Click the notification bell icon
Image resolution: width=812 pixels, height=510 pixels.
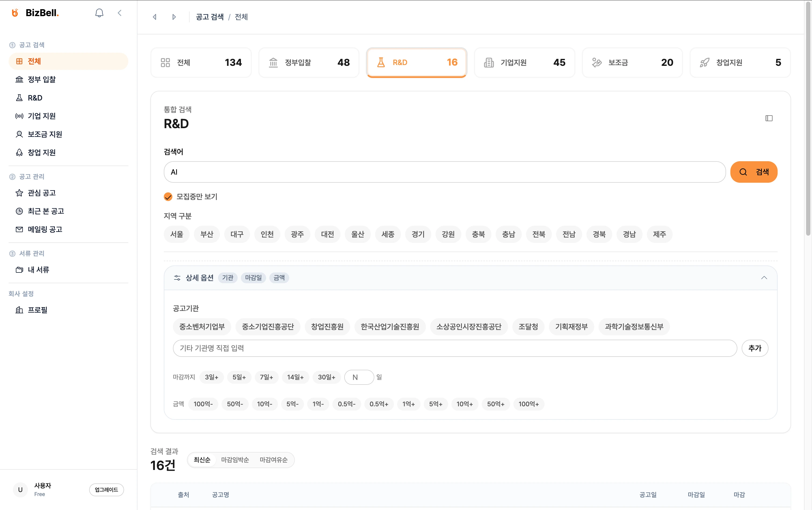99,13
